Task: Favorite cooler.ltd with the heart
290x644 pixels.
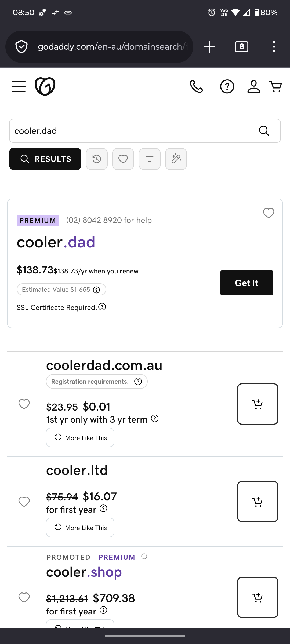Action: (x=24, y=502)
